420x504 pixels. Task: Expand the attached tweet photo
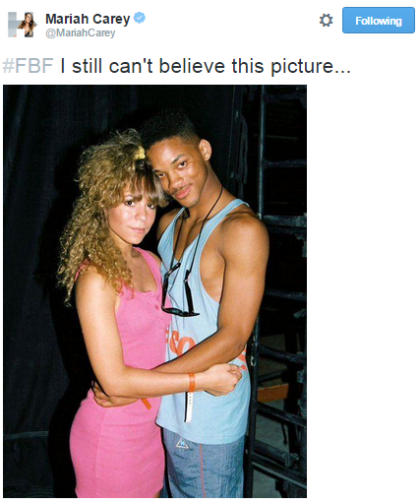click(154, 291)
